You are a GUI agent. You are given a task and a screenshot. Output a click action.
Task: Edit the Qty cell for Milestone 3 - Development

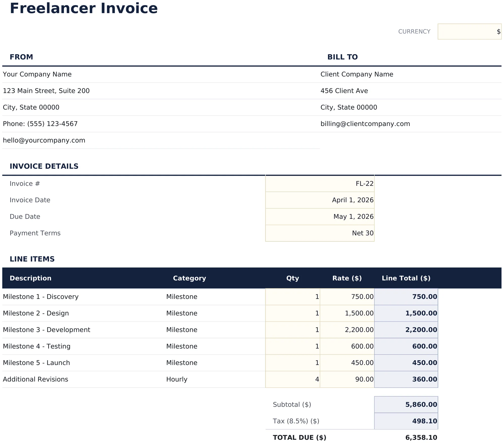tap(293, 330)
